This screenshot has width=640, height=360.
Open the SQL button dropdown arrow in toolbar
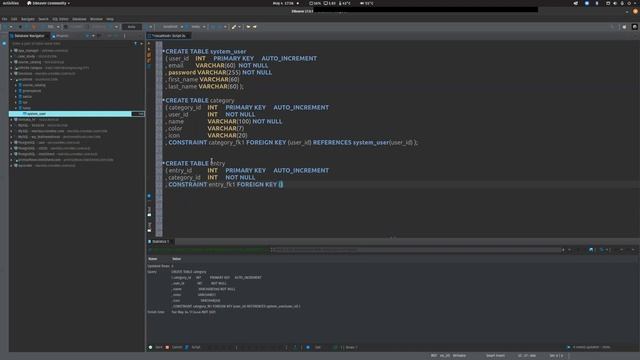tap(58, 27)
